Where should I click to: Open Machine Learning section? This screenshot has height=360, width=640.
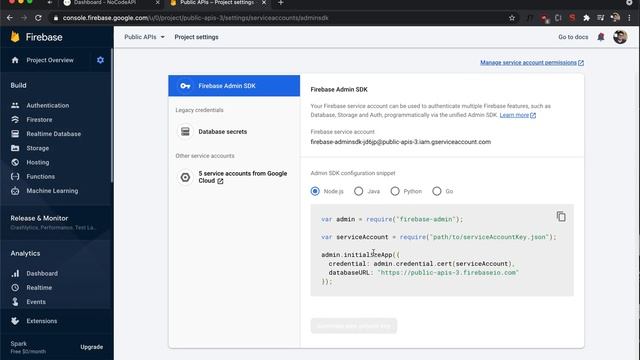pos(52,191)
